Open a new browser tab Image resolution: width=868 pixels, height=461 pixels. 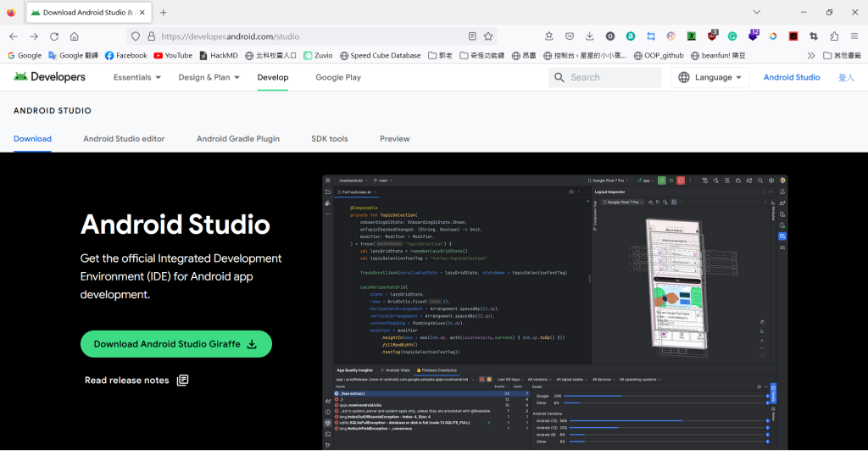(x=164, y=12)
